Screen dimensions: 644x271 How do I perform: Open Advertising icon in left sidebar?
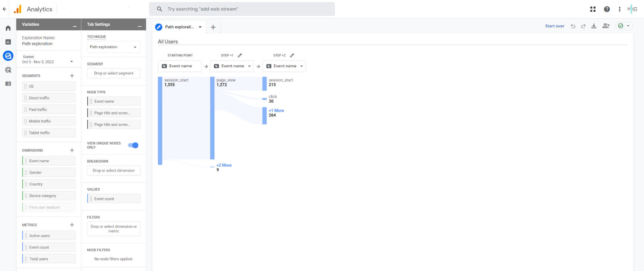(x=8, y=70)
